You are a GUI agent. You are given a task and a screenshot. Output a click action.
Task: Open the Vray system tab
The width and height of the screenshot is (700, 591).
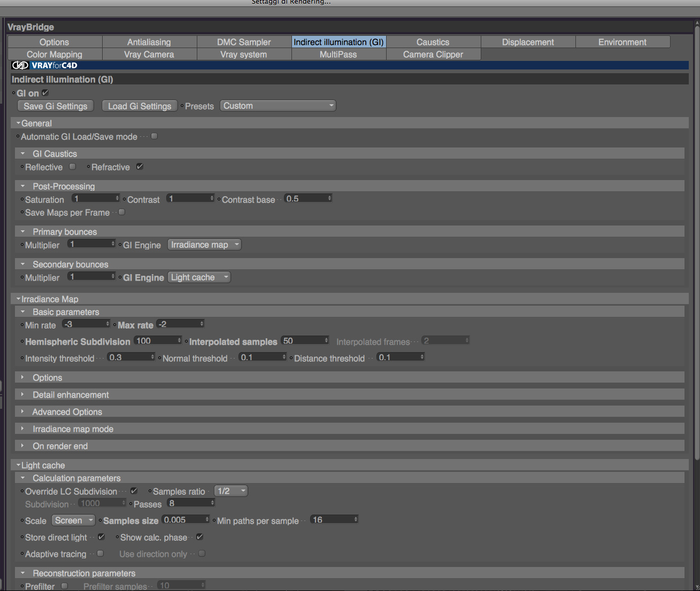tap(244, 54)
